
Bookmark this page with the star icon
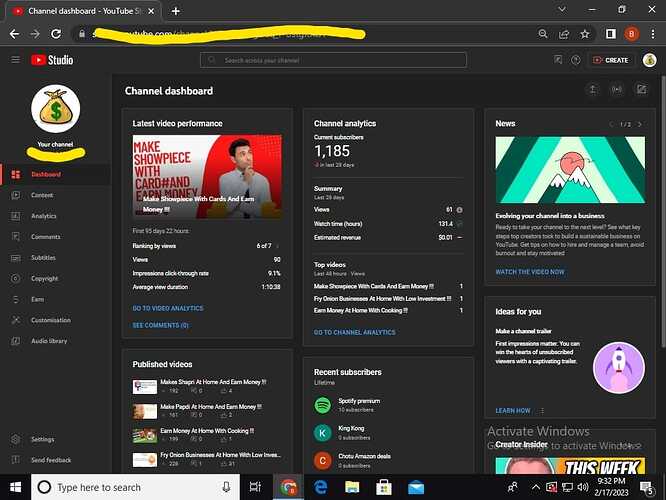pos(585,34)
